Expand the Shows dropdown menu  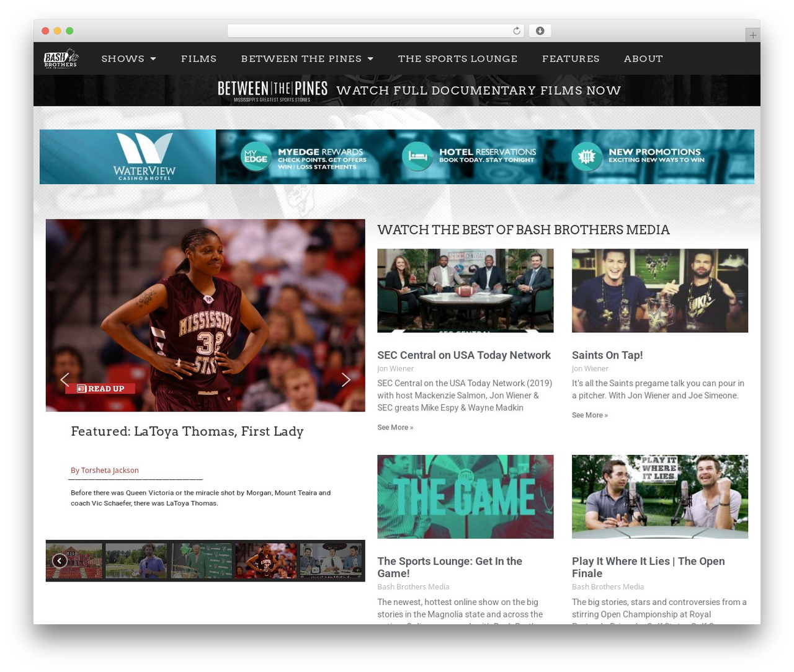pyautogui.click(x=128, y=59)
